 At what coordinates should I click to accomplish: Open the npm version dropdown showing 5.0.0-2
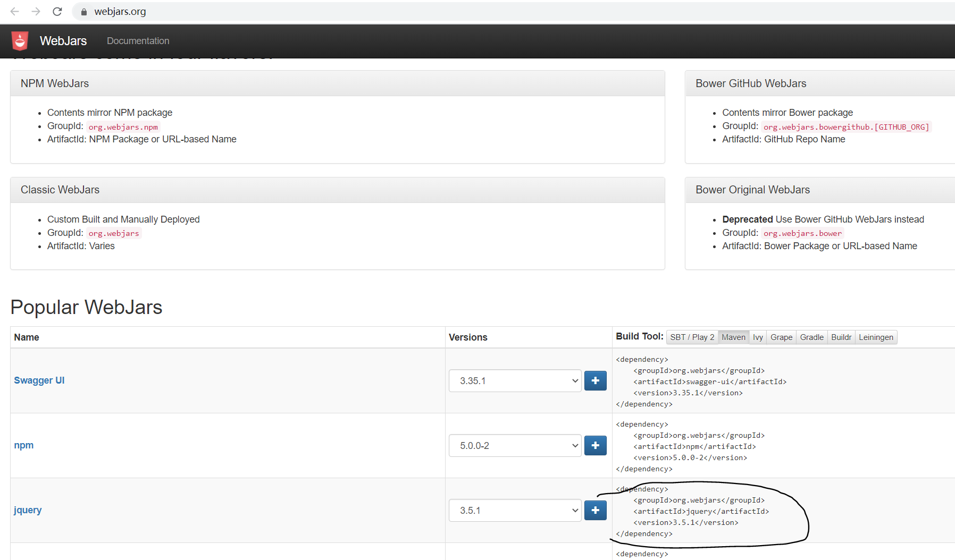click(x=515, y=446)
